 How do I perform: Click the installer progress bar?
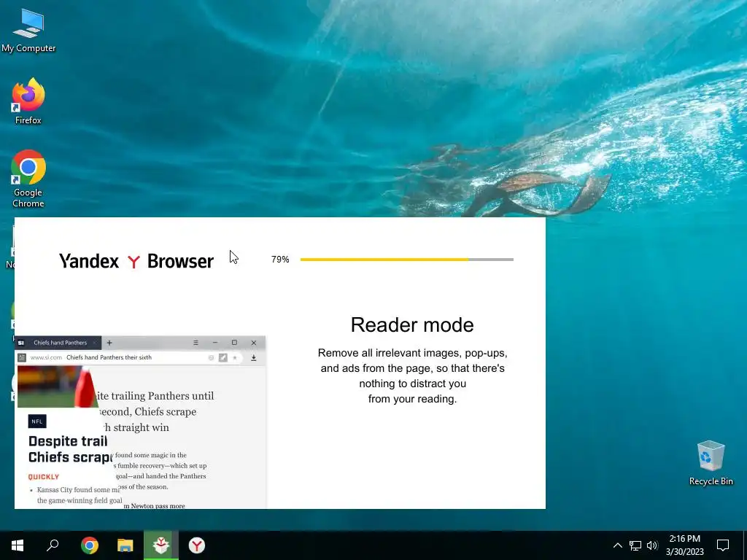pos(407,260)
